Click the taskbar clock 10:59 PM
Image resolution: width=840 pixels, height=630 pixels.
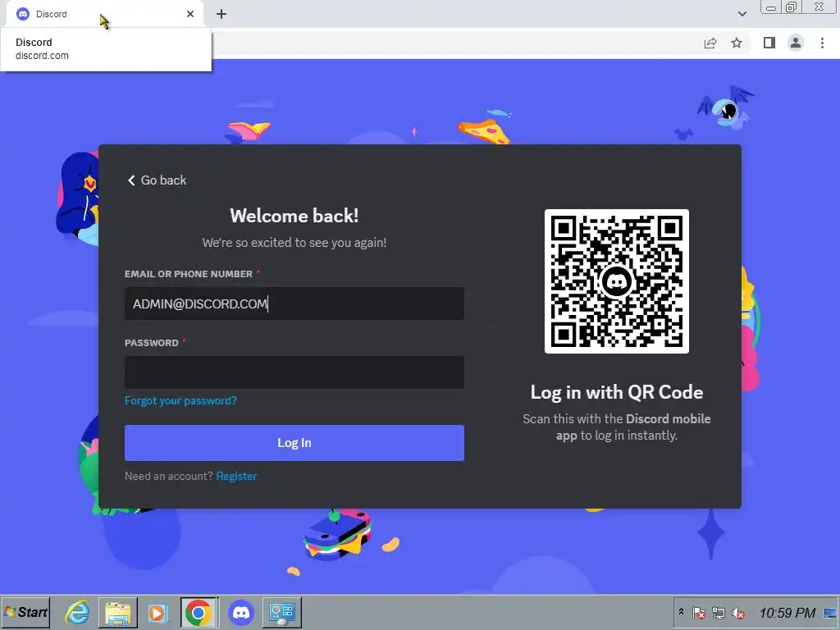coord(787,613)
